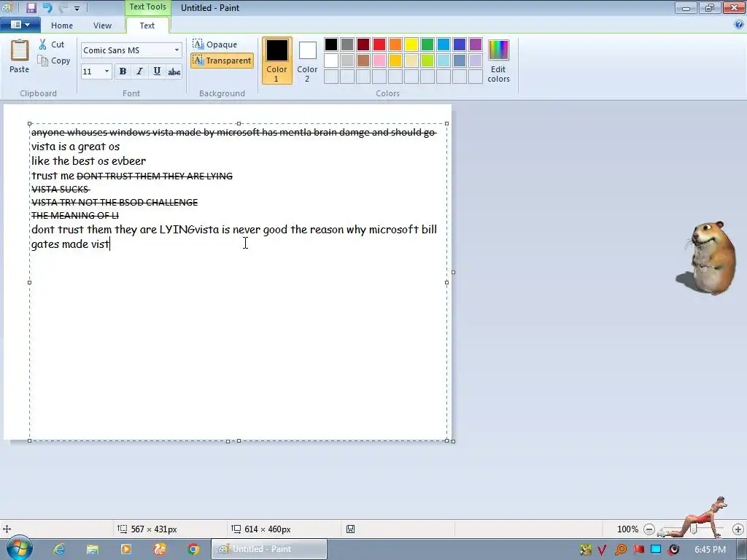The width and height of the screenshot is (747, 560).
Task: Pick the orange color swatch
Action: (x=395, y=44)
